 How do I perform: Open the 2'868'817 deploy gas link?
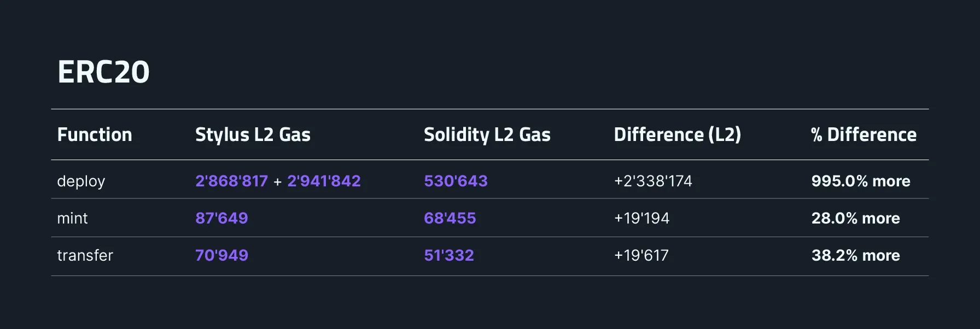point(231,181)
